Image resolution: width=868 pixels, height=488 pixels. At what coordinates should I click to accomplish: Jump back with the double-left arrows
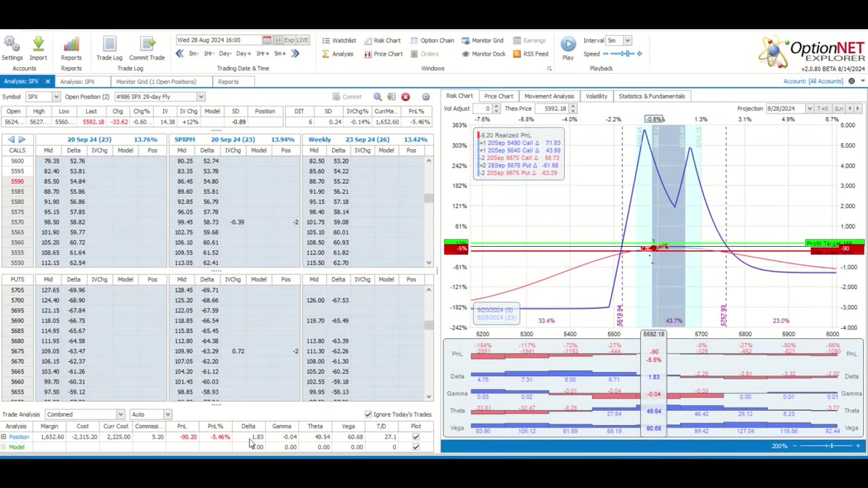click(x=180, y=54)
